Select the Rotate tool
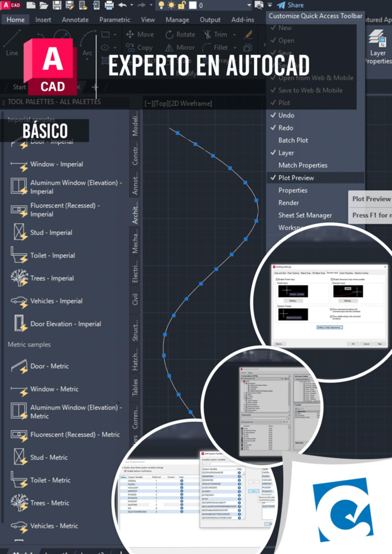The image size is (392, 554). pyautogui.click(x=180, y=34)
